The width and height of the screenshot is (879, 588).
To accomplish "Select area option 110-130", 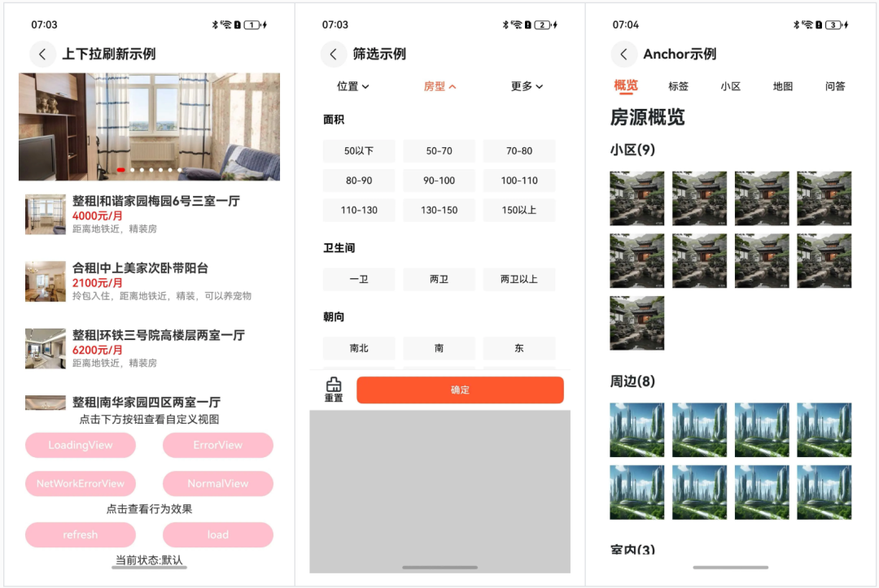I will tap(359, 210).
